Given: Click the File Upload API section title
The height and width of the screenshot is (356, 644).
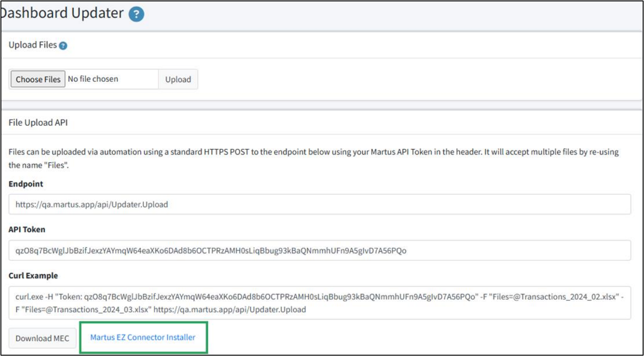Looking at the screenshot, I should tap(38, 122).
